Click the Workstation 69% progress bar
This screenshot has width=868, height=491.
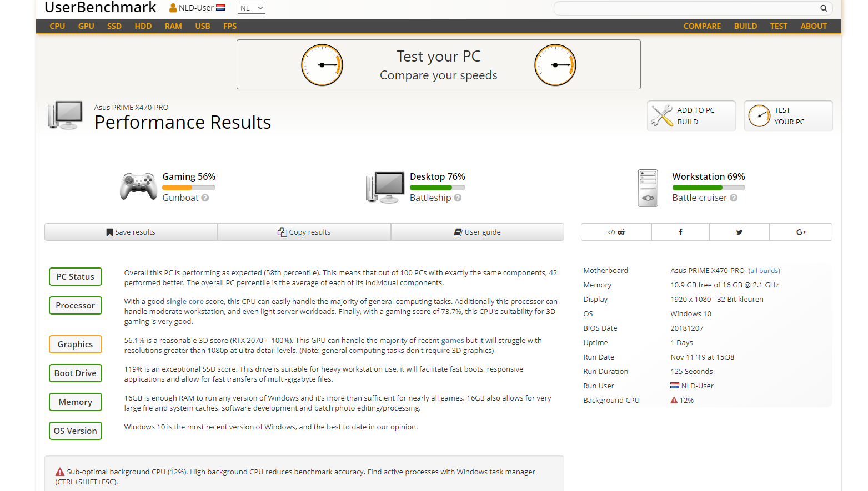point(709,188)
